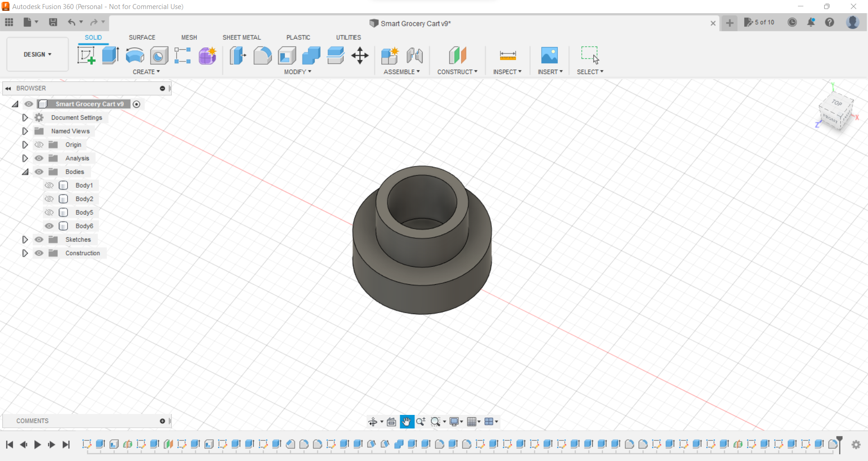868x461 pixels.
Task: Select the Joint tool
Action: coord(415,55)
